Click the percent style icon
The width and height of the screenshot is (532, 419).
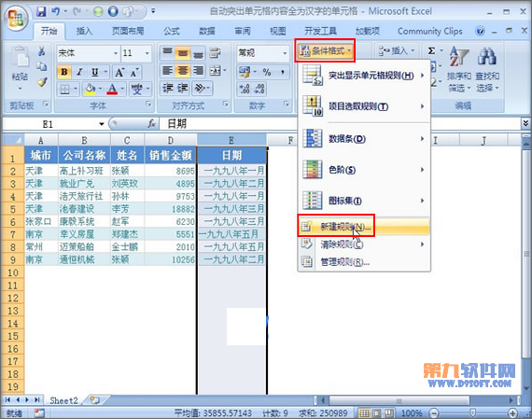267,72
